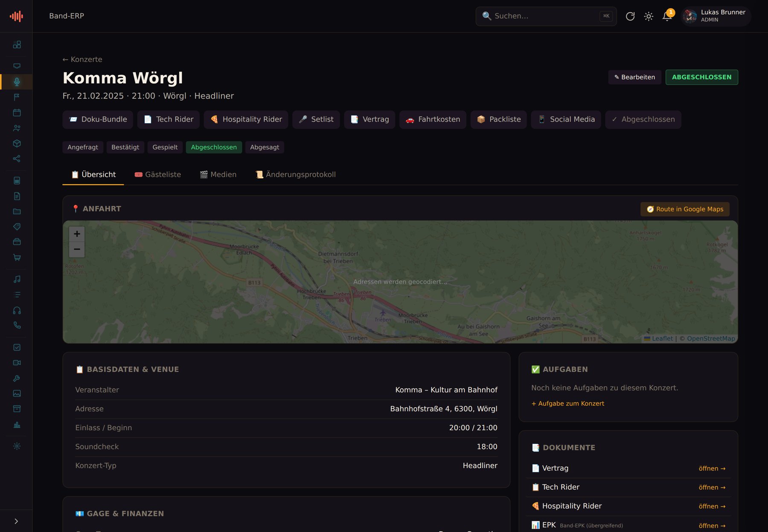Open the share nodes icon in sidebar
This screenshot has height=532, width=768.
pyautogui.click(x=17, y=159)
